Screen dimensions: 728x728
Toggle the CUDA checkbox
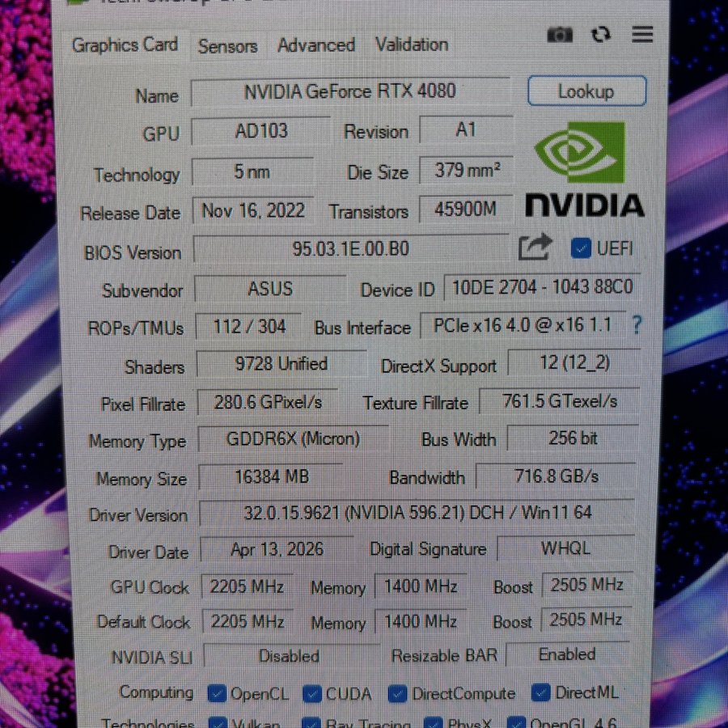coord(312,694)
